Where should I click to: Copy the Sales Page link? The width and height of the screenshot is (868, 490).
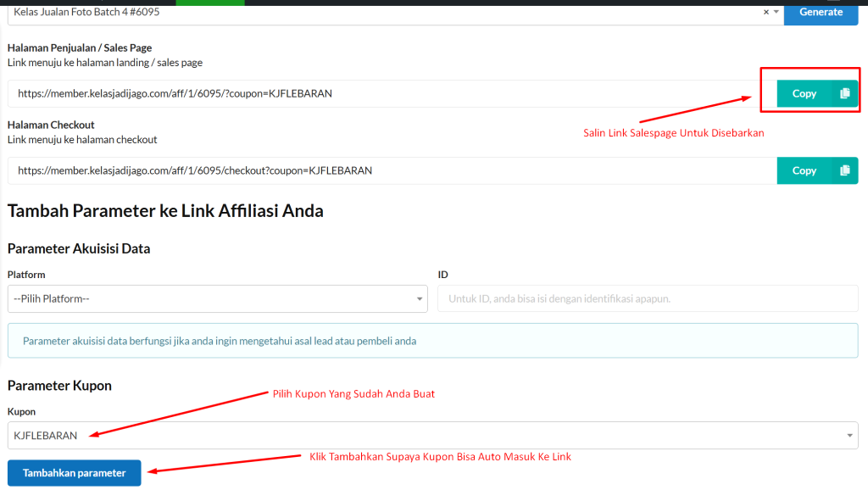coord(804,93)
